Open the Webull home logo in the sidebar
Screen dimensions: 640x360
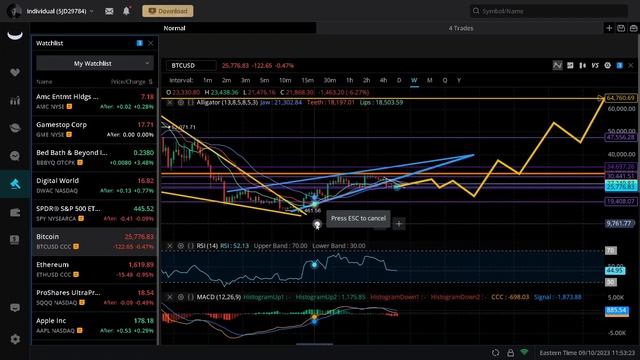pyautogui.click(x=15, y=36)
